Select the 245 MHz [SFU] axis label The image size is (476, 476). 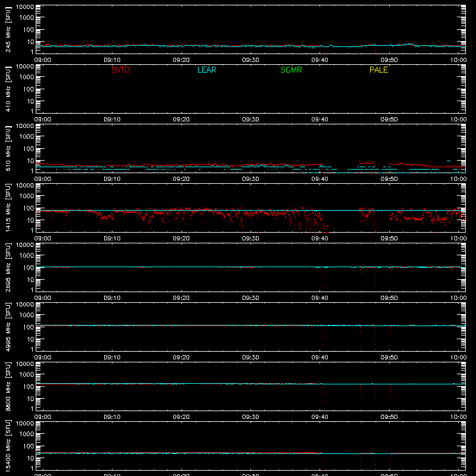(8, 29)
